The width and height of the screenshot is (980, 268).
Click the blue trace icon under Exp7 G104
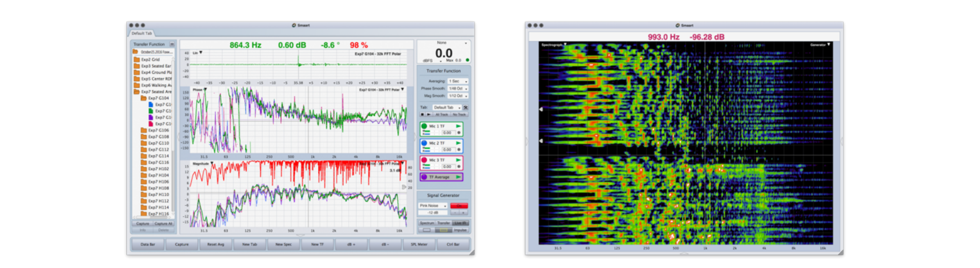click(x=151, y=105)
